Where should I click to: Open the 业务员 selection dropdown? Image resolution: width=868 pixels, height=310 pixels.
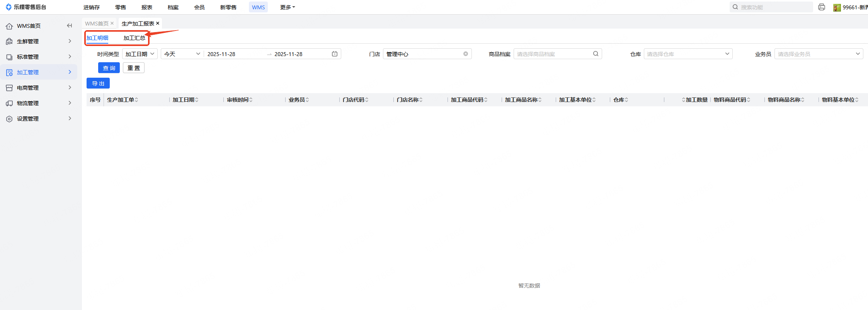819,54
